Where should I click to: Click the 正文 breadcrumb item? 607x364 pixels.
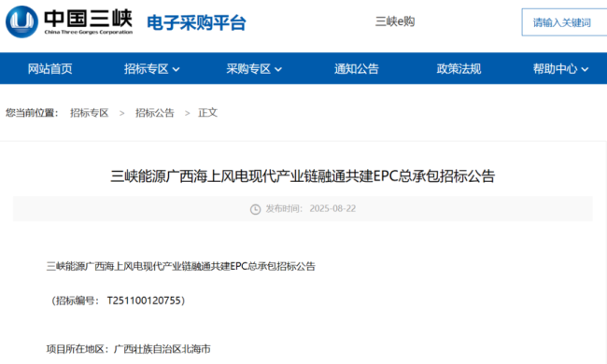(208, 113)
